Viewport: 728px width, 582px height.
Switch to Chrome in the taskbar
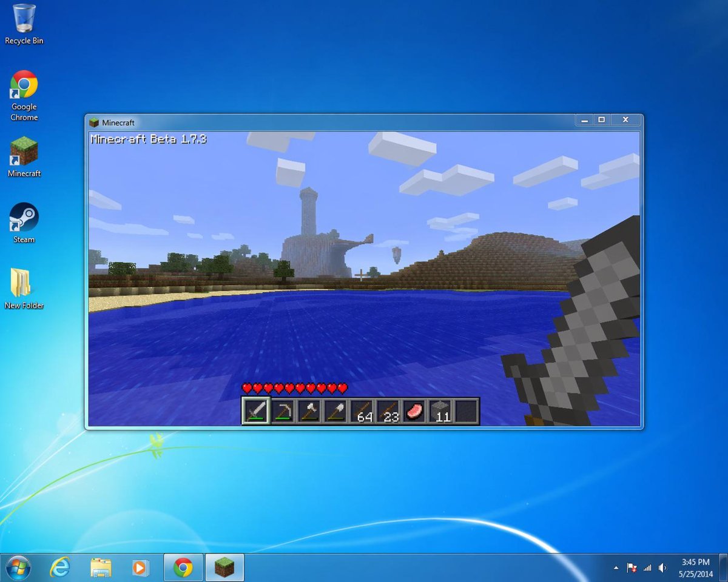click(183, 567)
